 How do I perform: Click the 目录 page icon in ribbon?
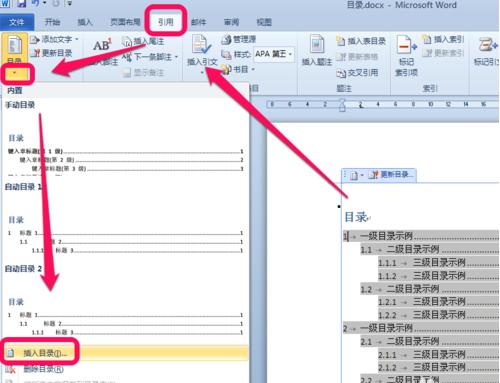pyautogui.click(x=15, y=46)
